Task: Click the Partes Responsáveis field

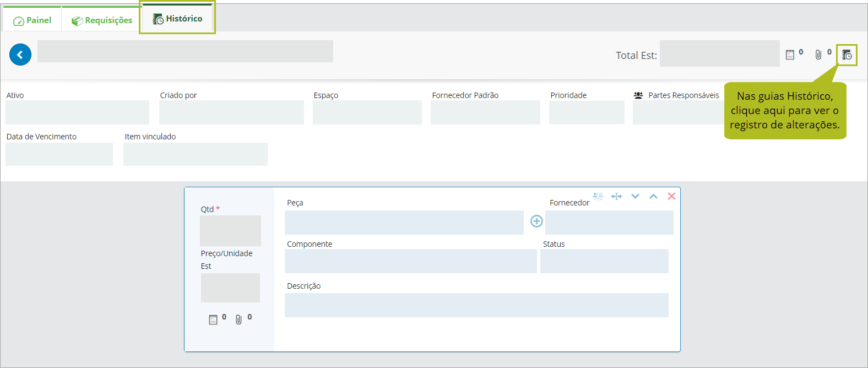Action: [679, 112]
